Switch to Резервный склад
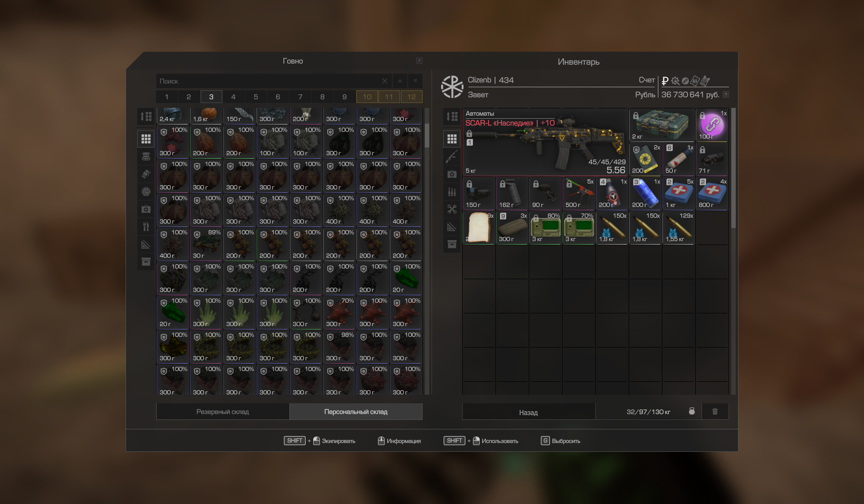The height and width of the screenshot is (504, 864). point(223,411)
